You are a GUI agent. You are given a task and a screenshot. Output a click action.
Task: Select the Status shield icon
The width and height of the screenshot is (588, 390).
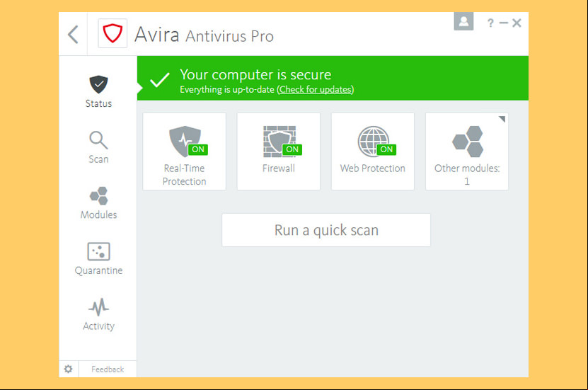pos(98,84)
